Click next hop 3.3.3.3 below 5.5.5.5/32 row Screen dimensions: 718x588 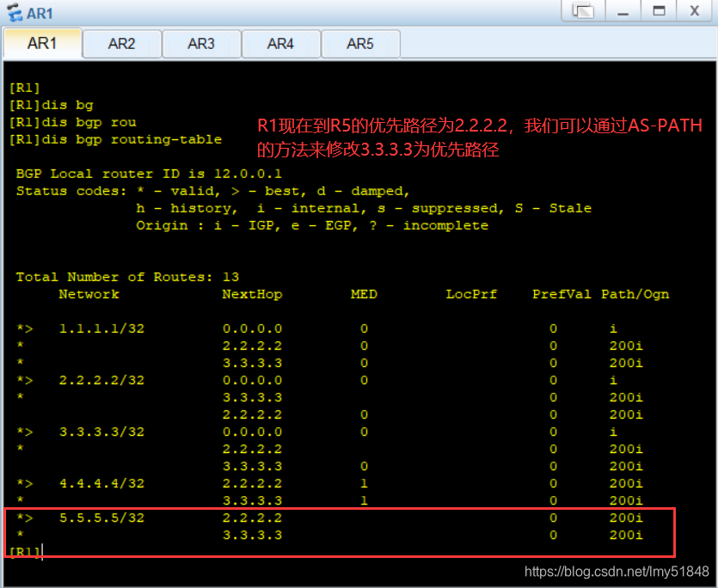tap(252, 535)
